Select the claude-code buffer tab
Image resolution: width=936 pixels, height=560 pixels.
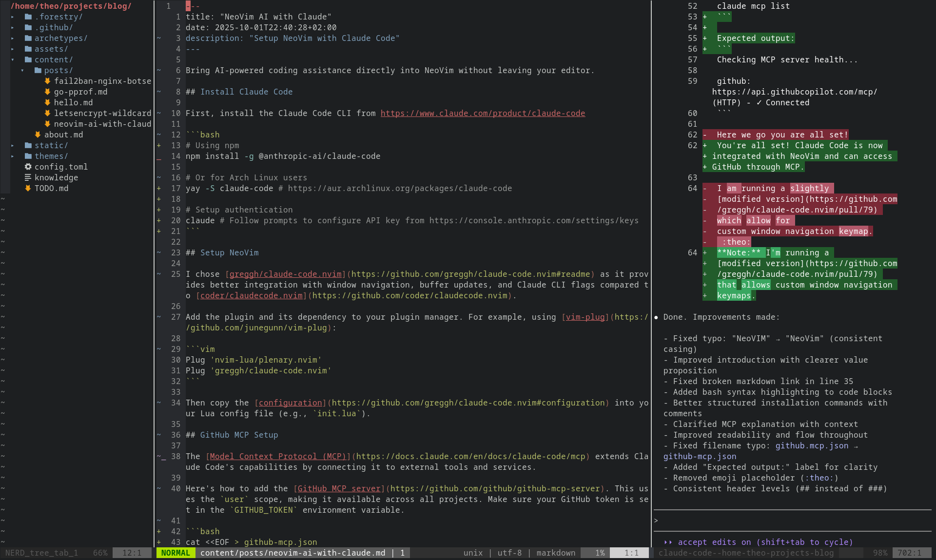coord(746,553)
